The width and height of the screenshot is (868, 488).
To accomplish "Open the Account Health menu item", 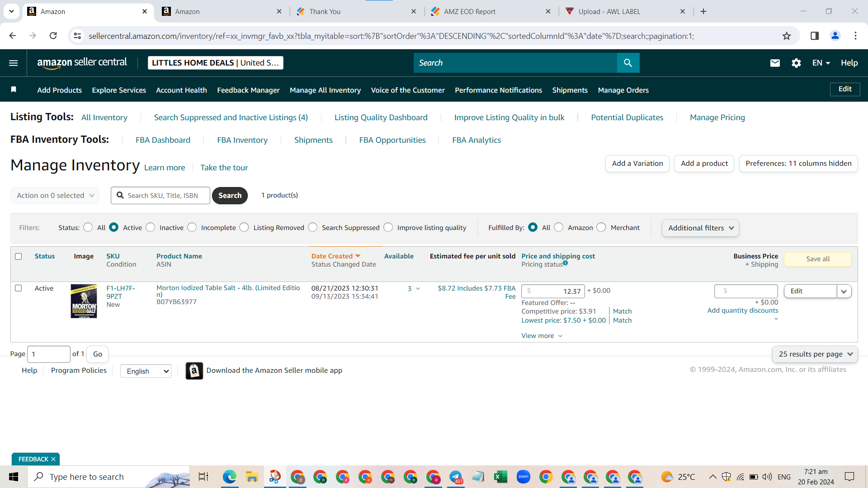I will pos(181,90).
